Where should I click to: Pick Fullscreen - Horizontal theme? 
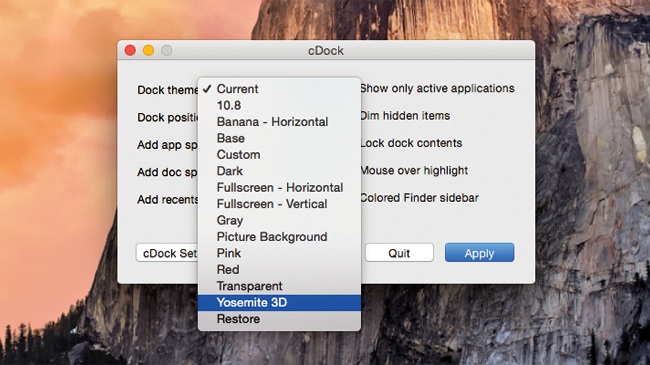[x=279, y=187]
